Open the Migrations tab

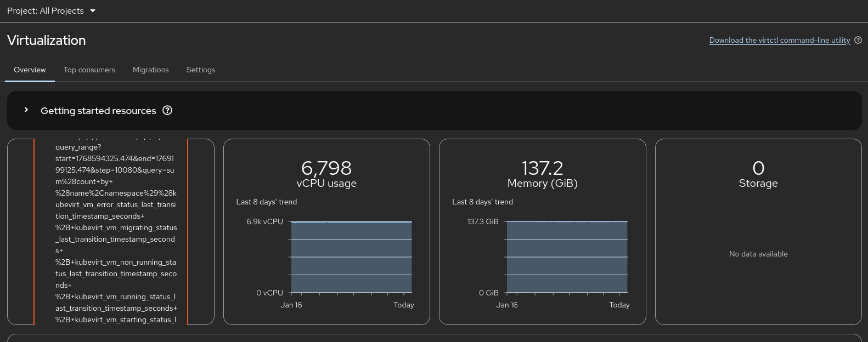click(x=151, y=70)
